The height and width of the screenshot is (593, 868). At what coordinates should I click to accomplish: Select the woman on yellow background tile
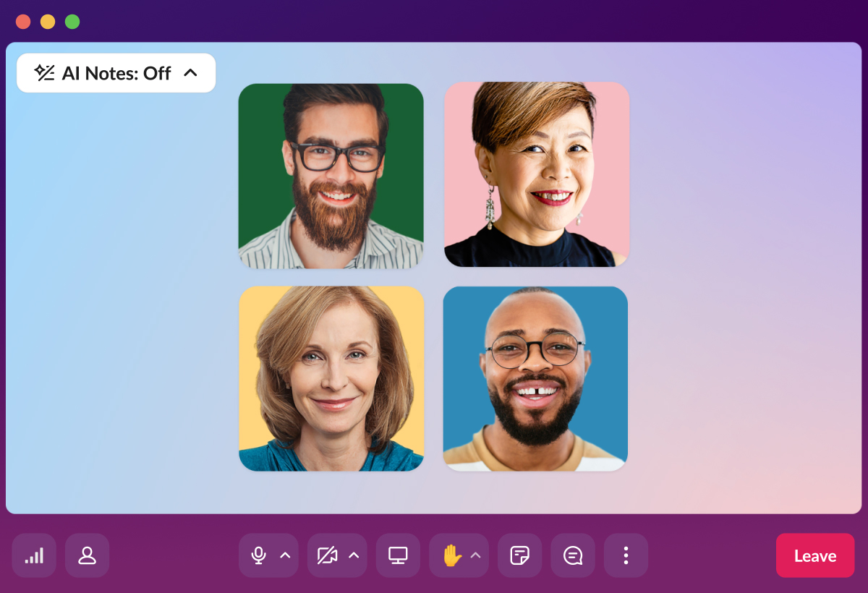(x=331, y=379)
